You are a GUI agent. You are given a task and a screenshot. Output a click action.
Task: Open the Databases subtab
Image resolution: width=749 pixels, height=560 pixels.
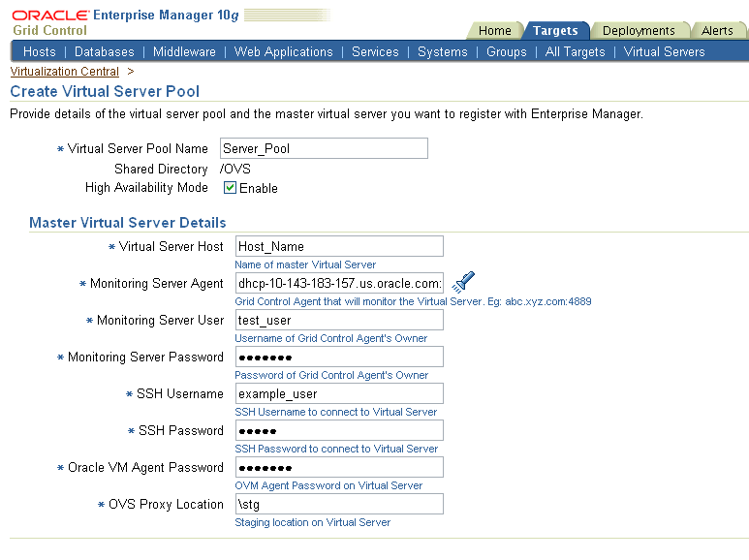[x=104, y=51]
